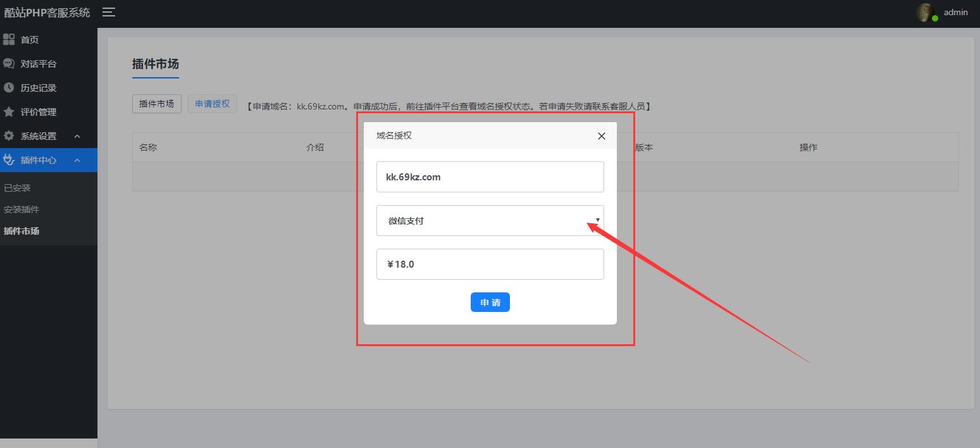Viewport: 980px width, 448px height.
Task: Click the 申请授权 button
Action: point(212,104)
